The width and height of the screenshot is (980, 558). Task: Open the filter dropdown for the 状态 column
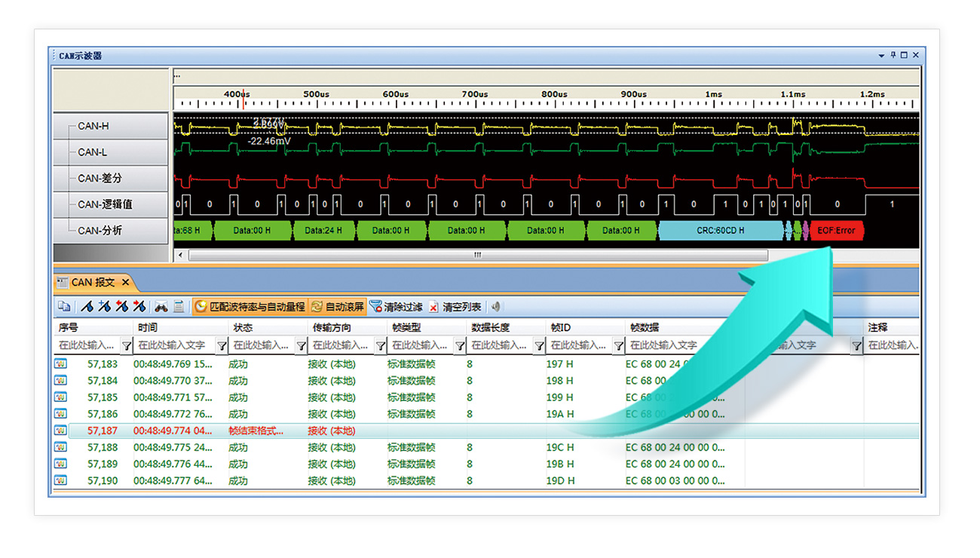(x=301, y=346)
